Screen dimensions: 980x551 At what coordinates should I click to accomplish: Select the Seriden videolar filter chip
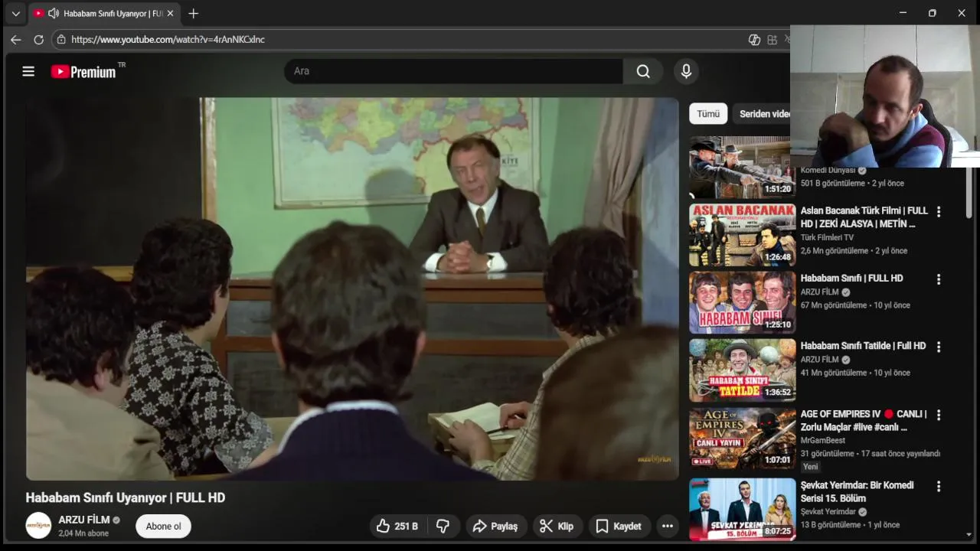point(762,113)
